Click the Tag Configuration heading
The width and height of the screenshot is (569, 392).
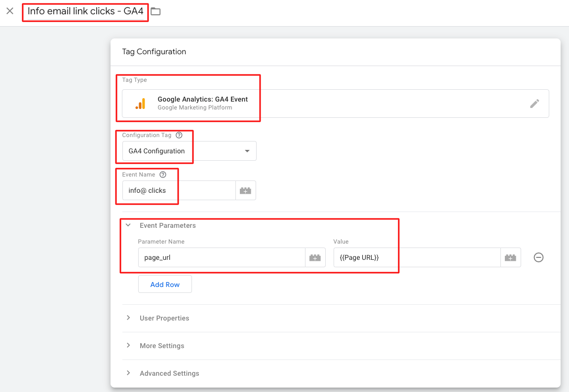click(x=154, y=51)
